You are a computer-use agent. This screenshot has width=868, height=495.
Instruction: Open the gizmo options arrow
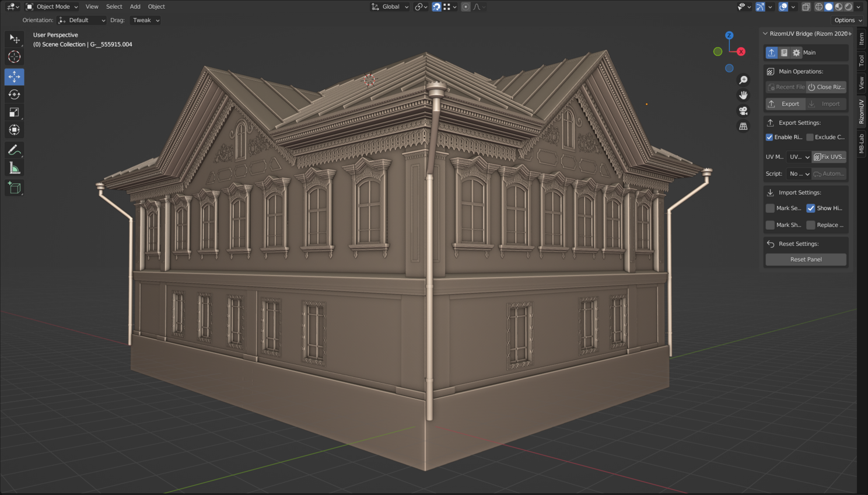[x=770, y=7]
